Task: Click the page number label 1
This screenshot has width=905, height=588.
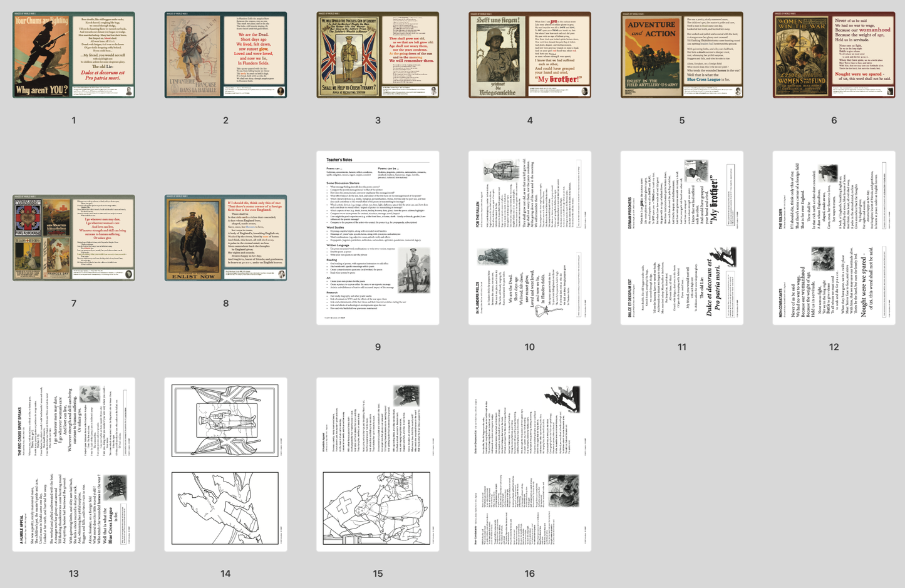Action: coord(74,120)
